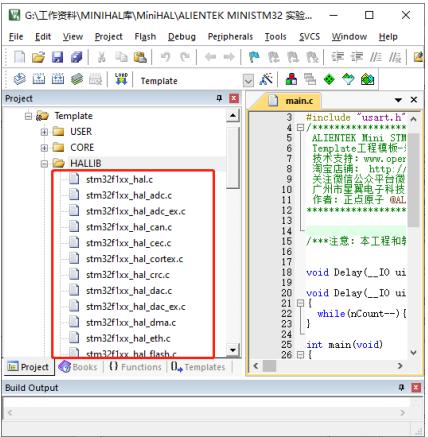Screen dimensions: 428x437
Task: Collapse the comment block fold at line 4
Action: [300, 127]
